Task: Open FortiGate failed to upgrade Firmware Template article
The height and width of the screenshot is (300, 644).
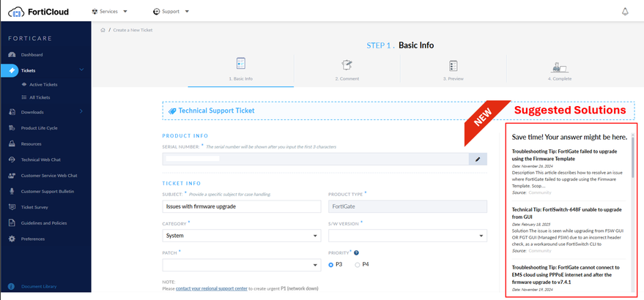Action: [564, 154]
